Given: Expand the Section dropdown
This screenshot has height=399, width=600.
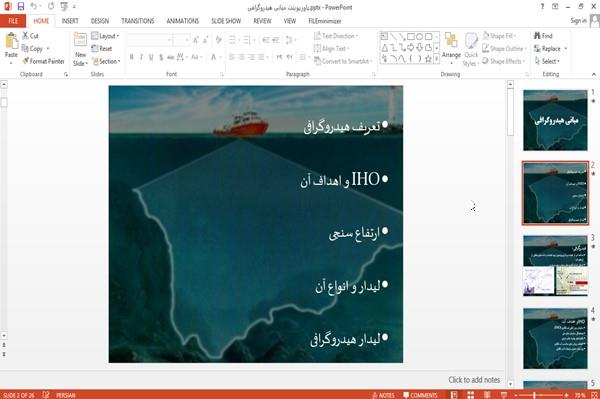Looking at the screenshot, I should click(106, 61).
